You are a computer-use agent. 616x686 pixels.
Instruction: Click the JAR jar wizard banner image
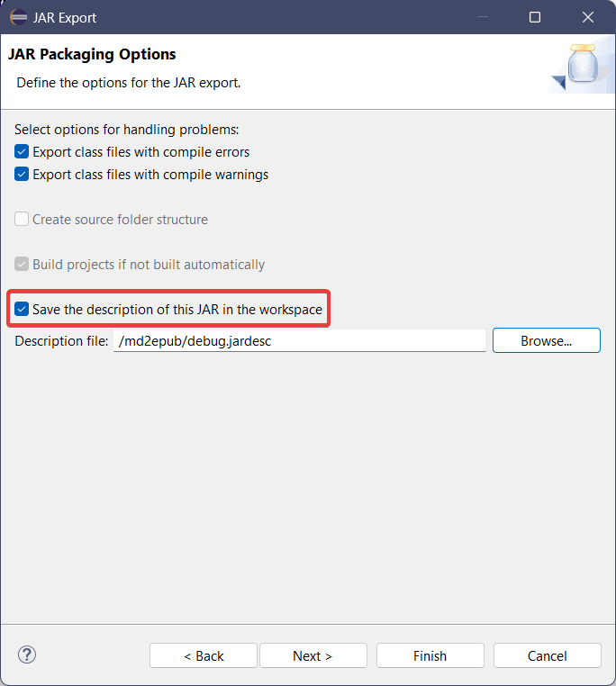click(582, 65)
